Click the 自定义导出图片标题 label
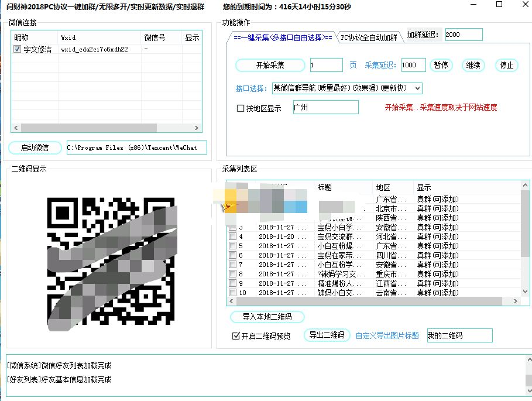The image size is (532, 401). click(x=387, y=335)
